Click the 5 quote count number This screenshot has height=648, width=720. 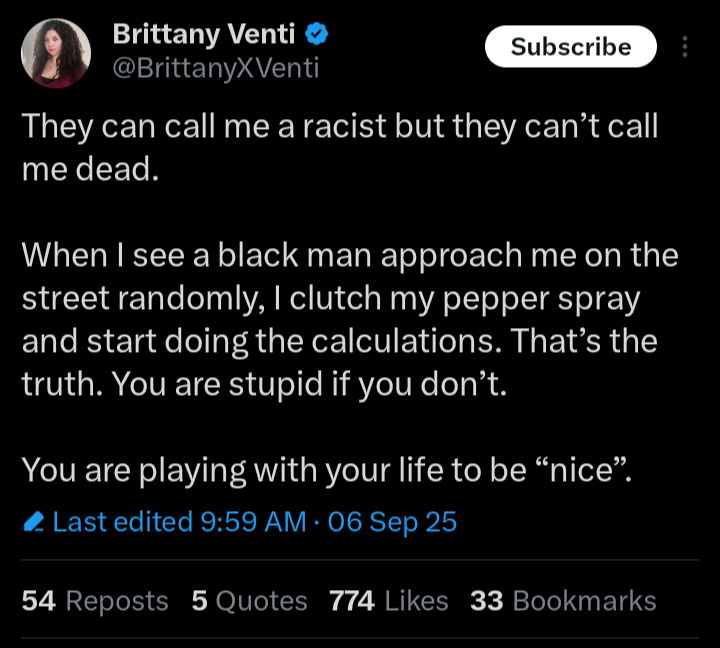(199, 601)
